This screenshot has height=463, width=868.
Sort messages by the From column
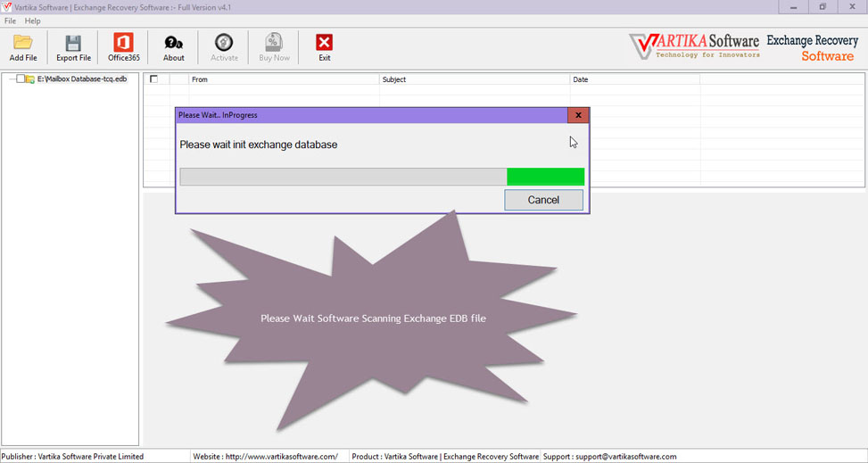tap(284, 79)
